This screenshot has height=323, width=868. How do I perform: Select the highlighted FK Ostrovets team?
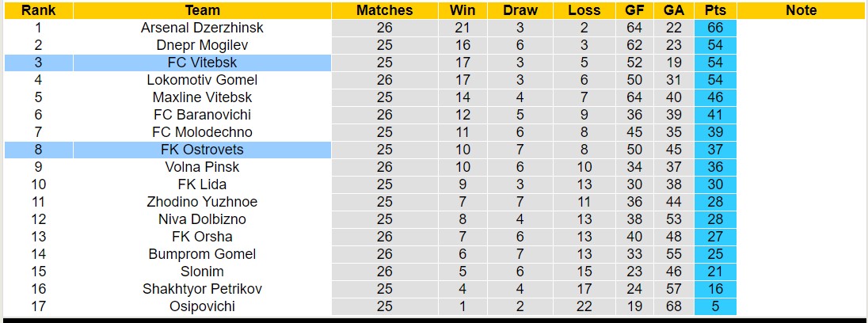click(x=202, y=150)
